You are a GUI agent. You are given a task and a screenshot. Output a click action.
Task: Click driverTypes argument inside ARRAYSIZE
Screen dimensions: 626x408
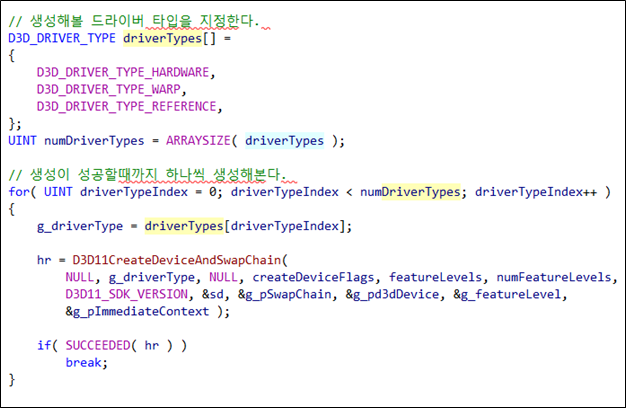(x=284, y=141)
